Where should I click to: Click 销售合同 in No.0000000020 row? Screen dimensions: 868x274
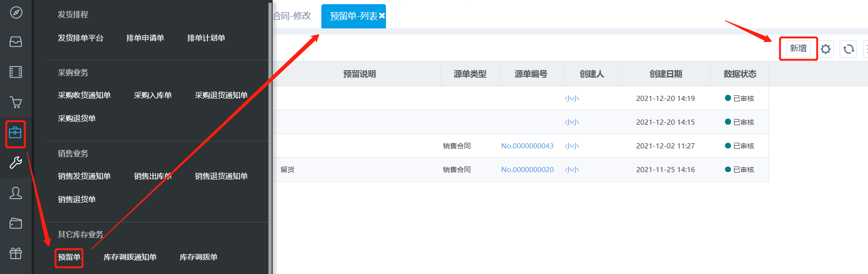pyautogui.click(x=457, y=170)
